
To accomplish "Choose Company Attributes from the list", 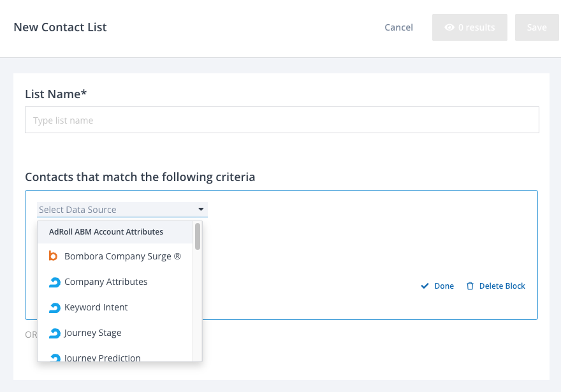I will [106, 282].
